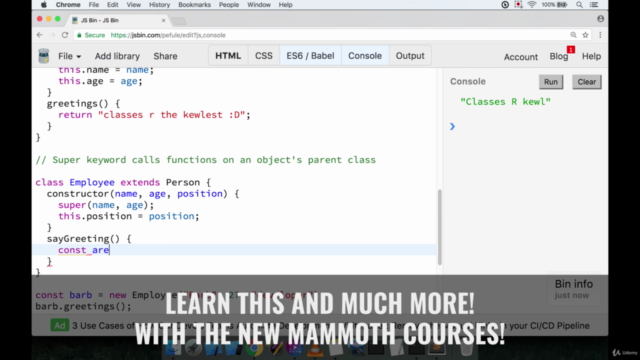Click Add library in the toolbar
Image resolution: width=640 pixels, height=360 pixels.
click(117, 56)
